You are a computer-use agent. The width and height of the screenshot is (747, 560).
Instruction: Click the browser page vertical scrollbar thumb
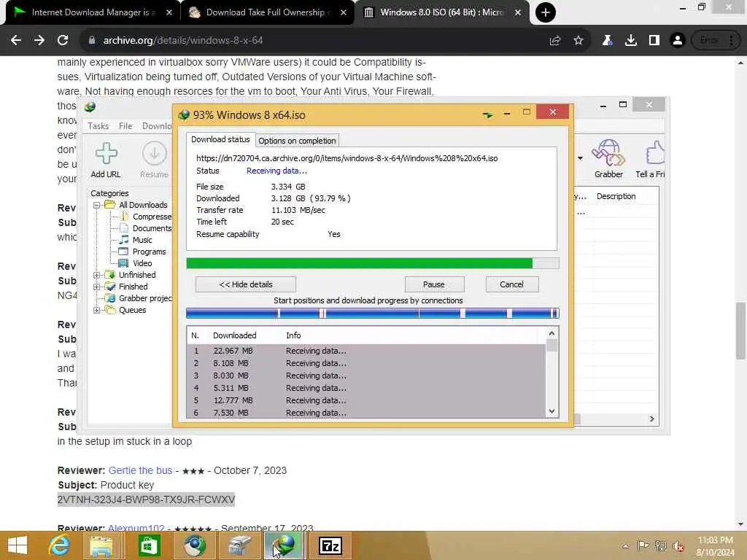(x=740, y=330)
